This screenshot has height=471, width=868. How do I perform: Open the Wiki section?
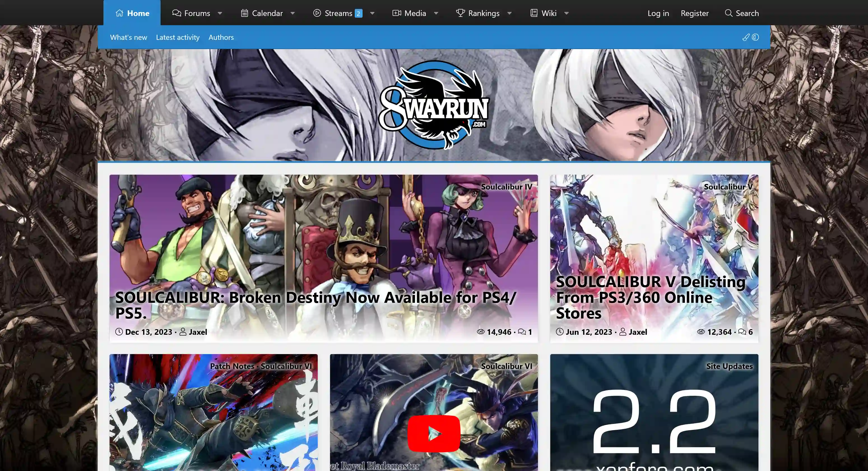543,13
